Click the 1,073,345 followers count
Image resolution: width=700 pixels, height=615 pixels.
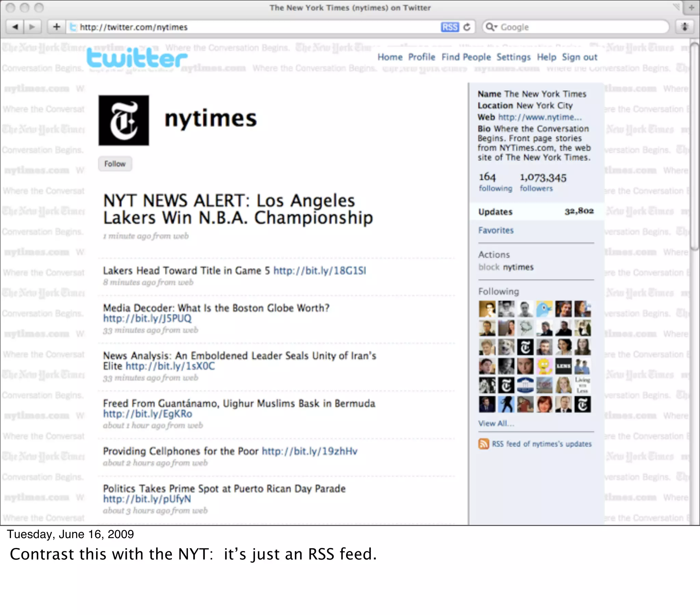543,182
